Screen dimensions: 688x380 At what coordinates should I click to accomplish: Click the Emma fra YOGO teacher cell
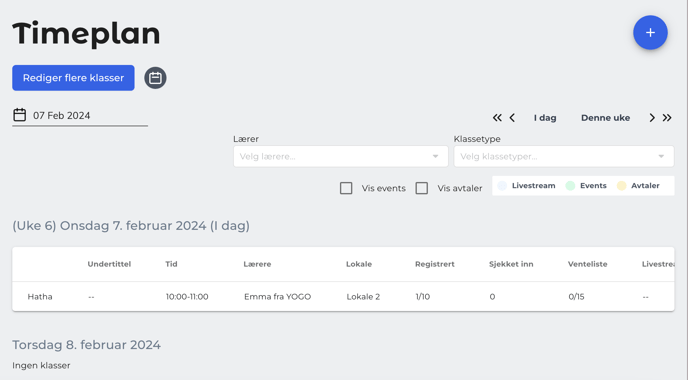(277, 297)
